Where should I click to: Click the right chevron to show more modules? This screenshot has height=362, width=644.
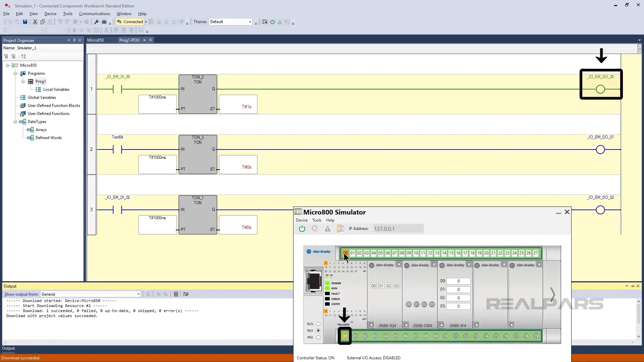[x=552, y=295]
